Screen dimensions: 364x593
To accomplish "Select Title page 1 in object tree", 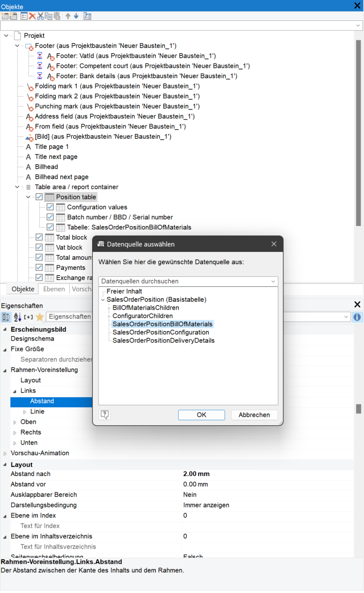I will (52, 147).
